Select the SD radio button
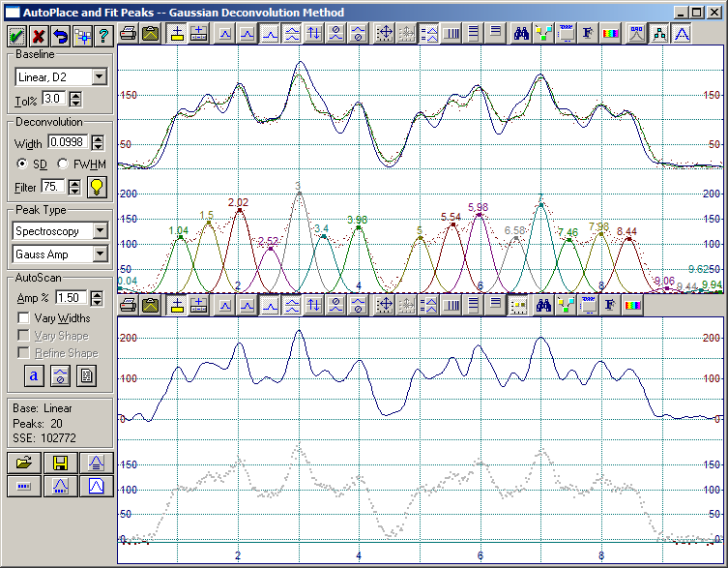This screenshot has height=568, width=728. click(x=22, y=164)
